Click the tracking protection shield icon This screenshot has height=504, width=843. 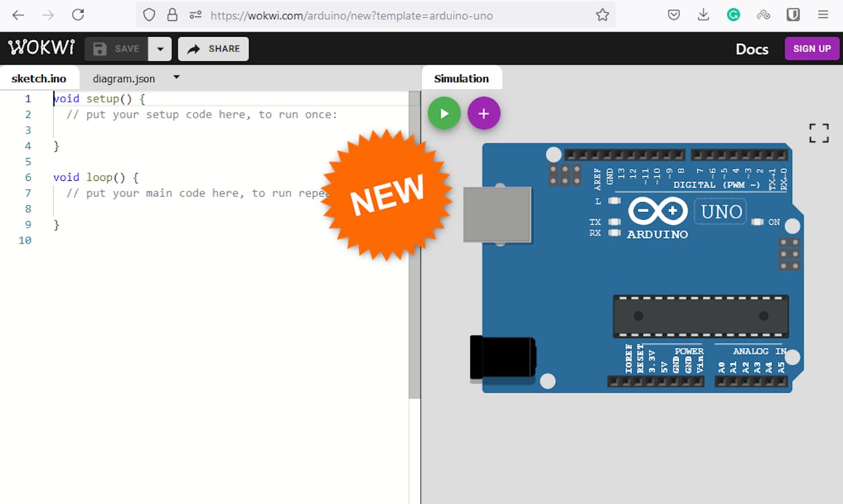pyautogui.click(x=150, y=15)
